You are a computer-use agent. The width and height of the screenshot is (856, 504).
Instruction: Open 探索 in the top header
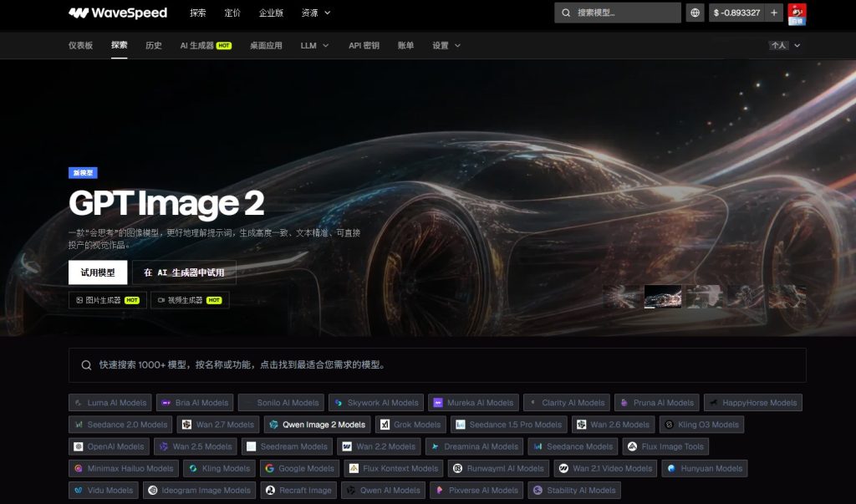coord(197,13)
